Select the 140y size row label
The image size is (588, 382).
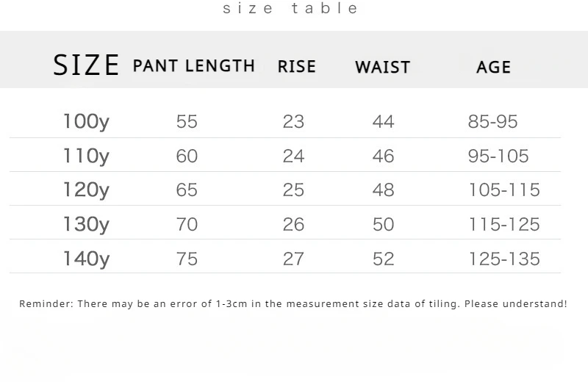pyautogui.click(x=86, y=259)
